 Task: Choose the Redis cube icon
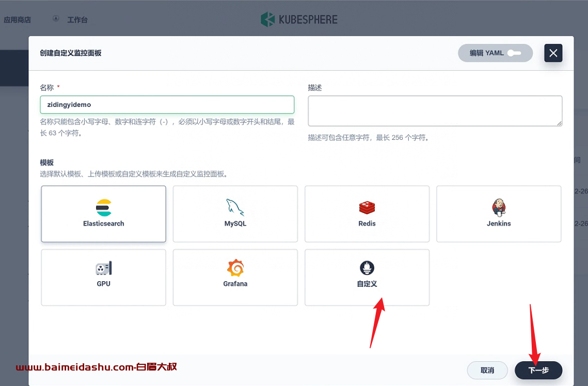(x=367, y=207)
